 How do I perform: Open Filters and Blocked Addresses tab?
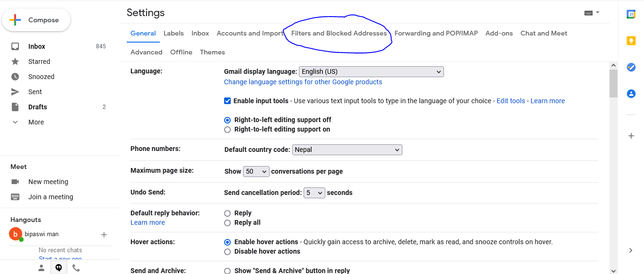(339, 33)
